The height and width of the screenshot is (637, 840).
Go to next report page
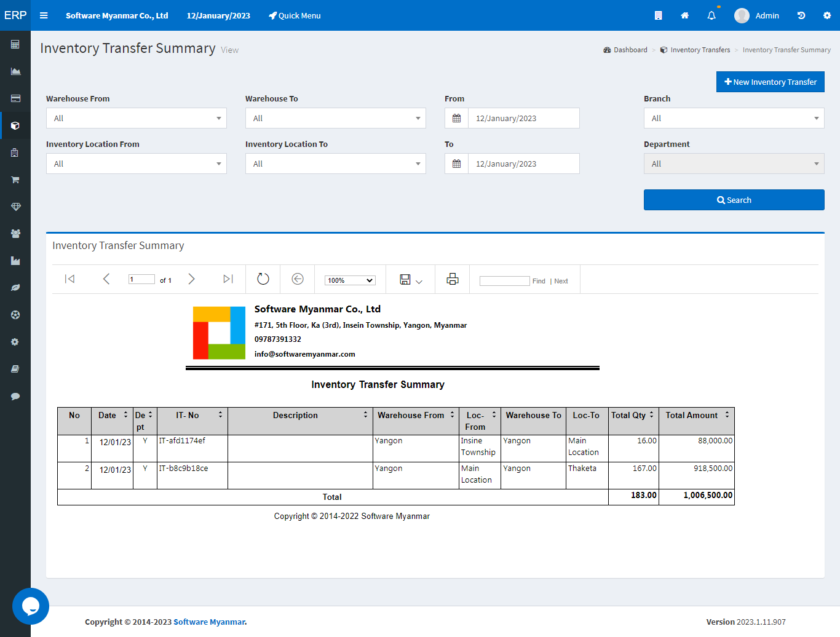[x=192, y=279]
